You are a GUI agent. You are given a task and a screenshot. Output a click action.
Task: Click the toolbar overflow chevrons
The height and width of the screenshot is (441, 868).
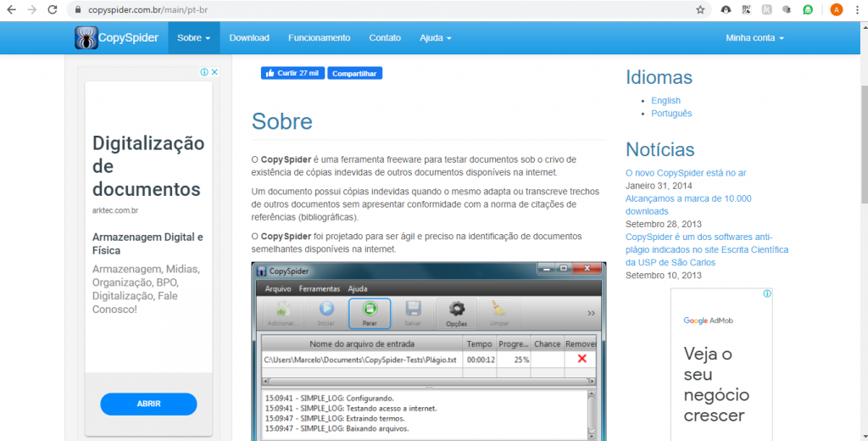[591, 314]
